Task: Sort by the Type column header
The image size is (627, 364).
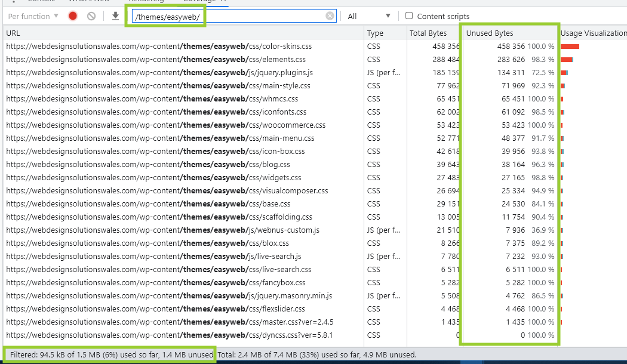Action: (386, 33)
